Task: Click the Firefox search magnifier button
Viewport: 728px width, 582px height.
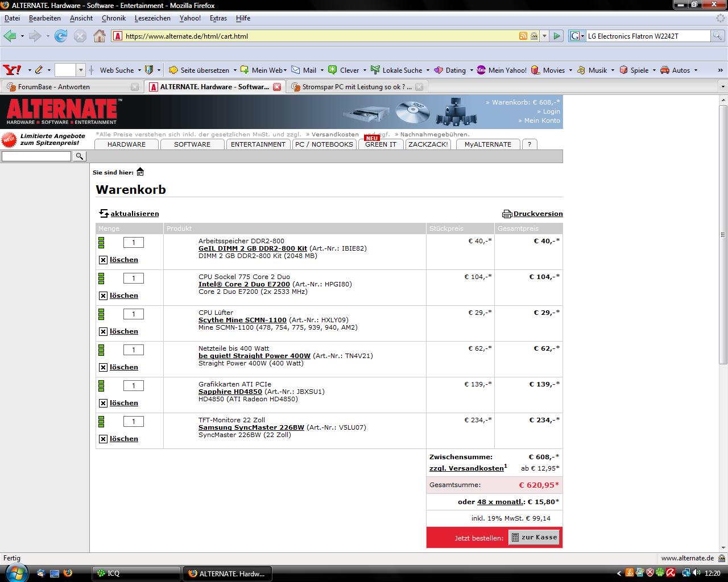Action: 718,36
